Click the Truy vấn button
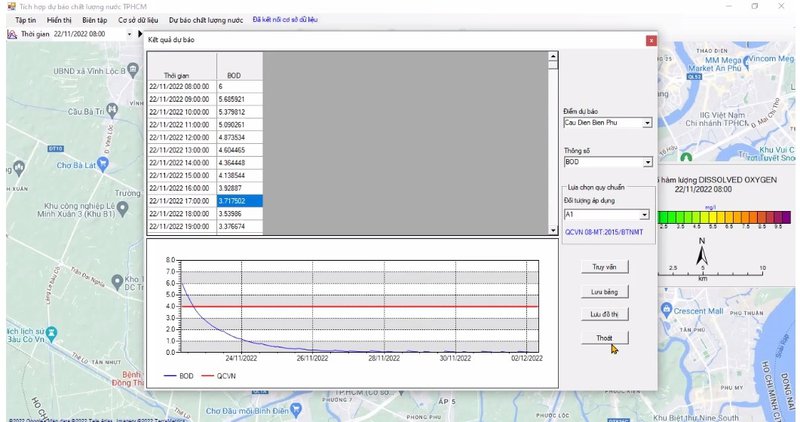Screen dimensions: 800x422 coord(605,267)
